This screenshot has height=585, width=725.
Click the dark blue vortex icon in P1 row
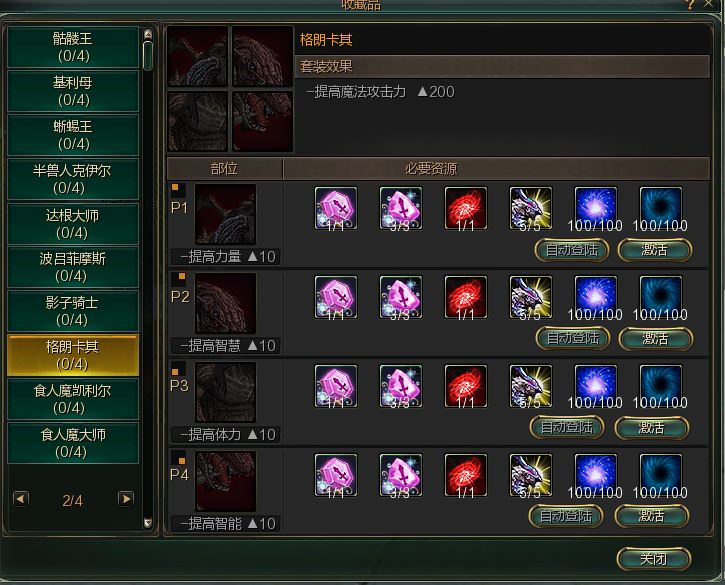[x=660, y=208]
